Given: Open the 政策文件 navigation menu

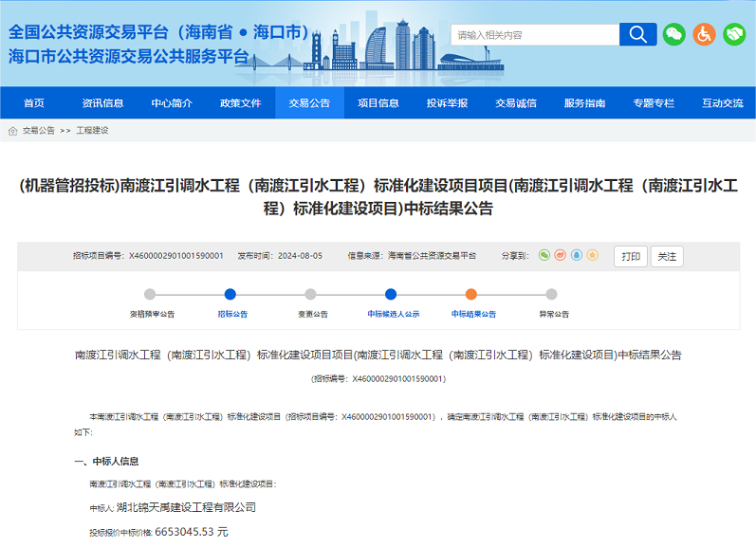Looking at the screenshot, I should click(240, 103).
